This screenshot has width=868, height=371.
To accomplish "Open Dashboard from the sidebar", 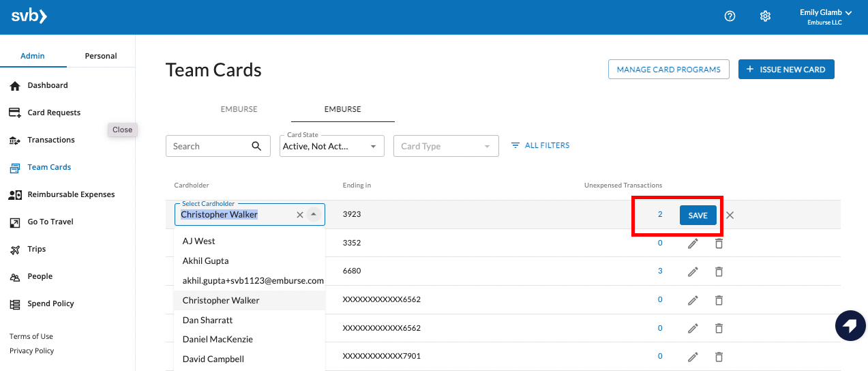I will (x=48, y=85).
